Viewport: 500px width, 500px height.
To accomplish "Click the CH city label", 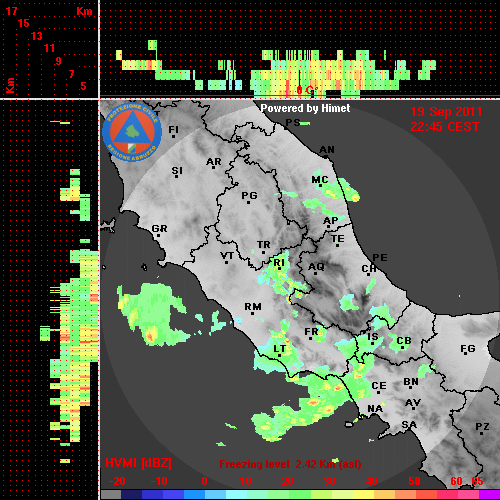I will [369, 268].
